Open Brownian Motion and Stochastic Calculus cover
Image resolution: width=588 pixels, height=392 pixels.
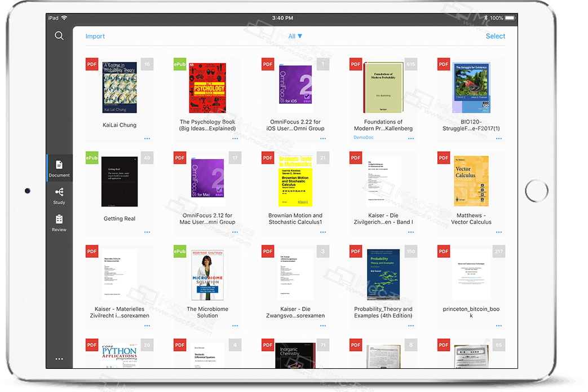295,181
